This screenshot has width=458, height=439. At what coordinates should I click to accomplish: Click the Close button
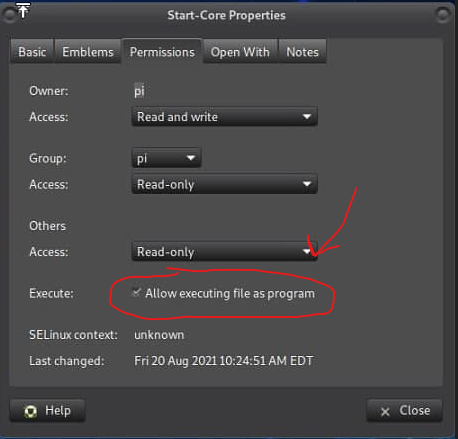(x=404, y=411)
